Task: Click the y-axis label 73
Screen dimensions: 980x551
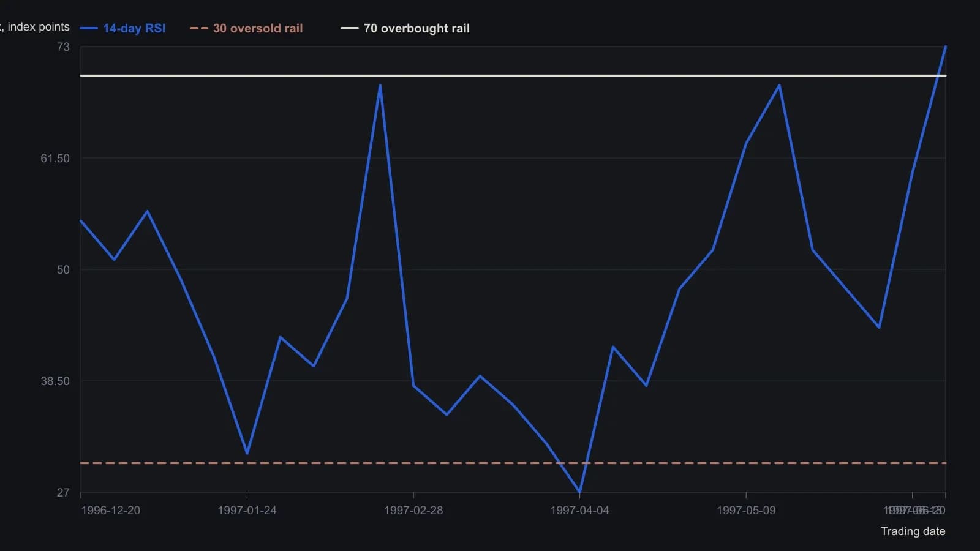Action: click(x=63, y=47)
